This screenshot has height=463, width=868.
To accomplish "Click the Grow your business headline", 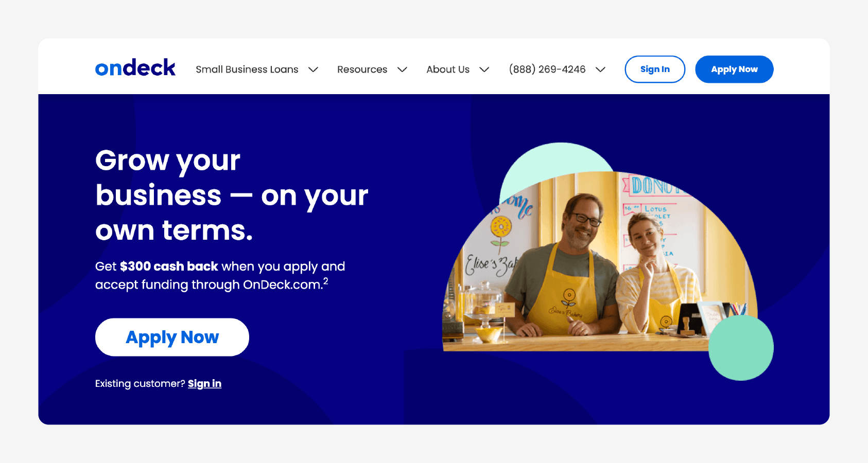I will click(x=232, y=195).
